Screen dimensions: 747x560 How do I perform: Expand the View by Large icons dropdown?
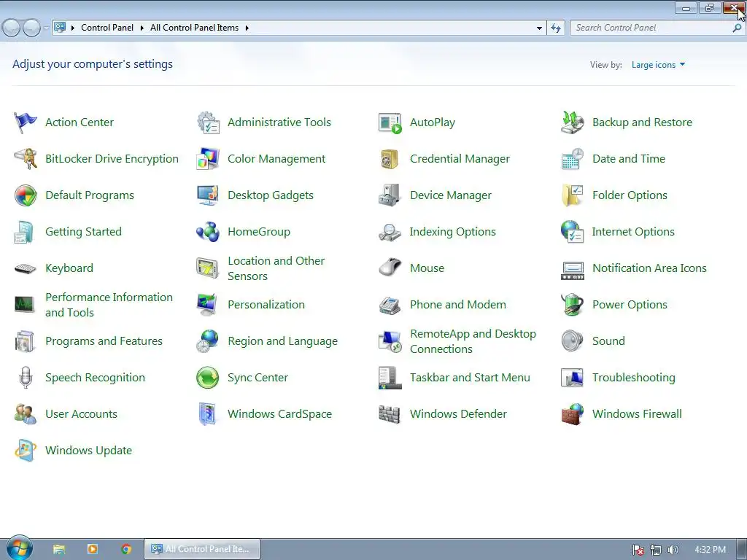click(659, 65)
